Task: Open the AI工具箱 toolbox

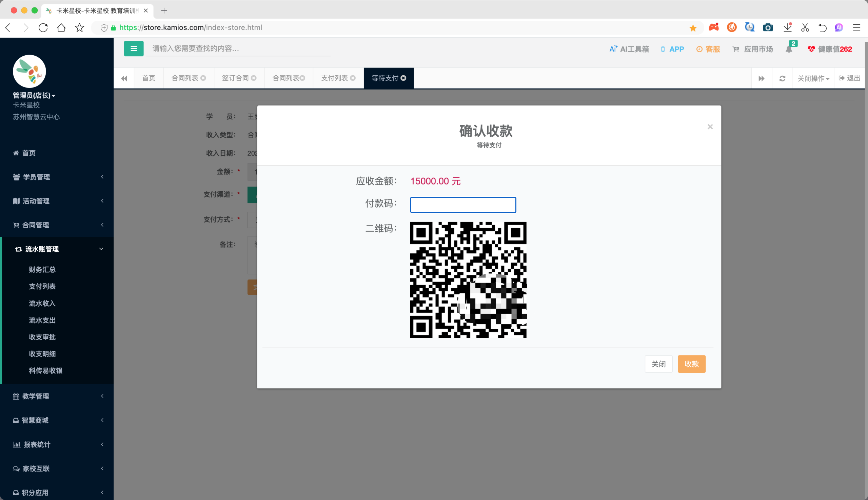Action: pos(629,49)
